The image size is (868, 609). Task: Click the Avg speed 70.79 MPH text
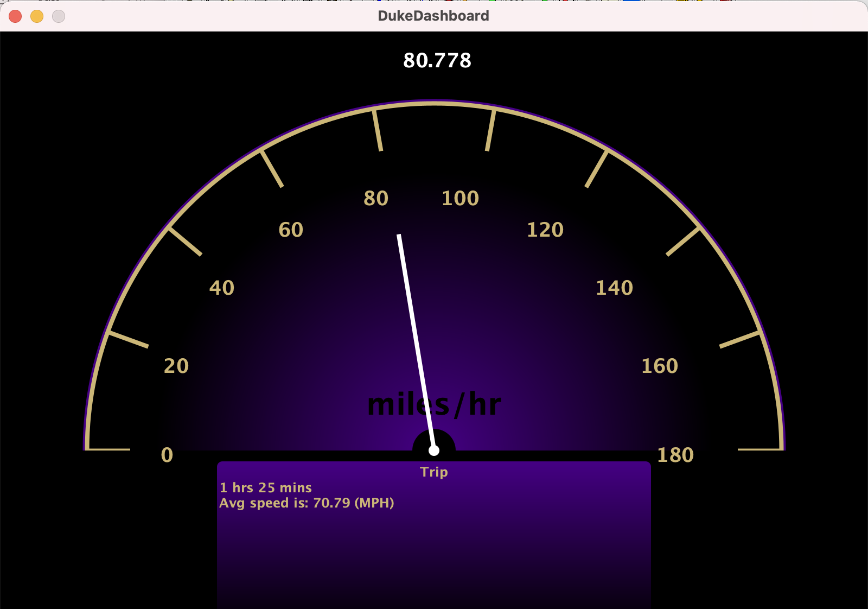click(307, 503)
